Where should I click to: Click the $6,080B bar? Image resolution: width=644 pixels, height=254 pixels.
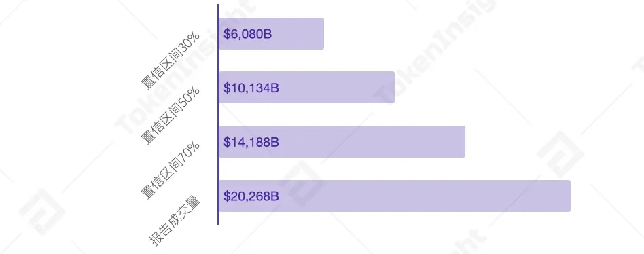click(272, 34)
